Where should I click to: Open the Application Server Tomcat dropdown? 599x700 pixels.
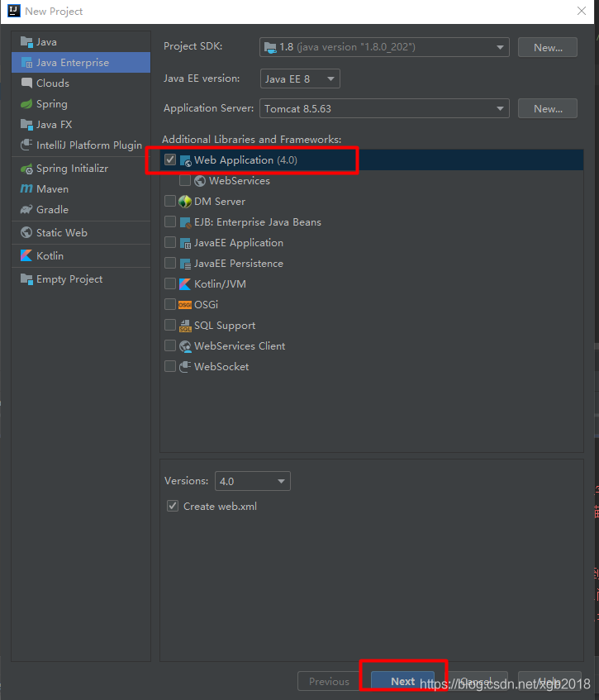pos(384,108)
